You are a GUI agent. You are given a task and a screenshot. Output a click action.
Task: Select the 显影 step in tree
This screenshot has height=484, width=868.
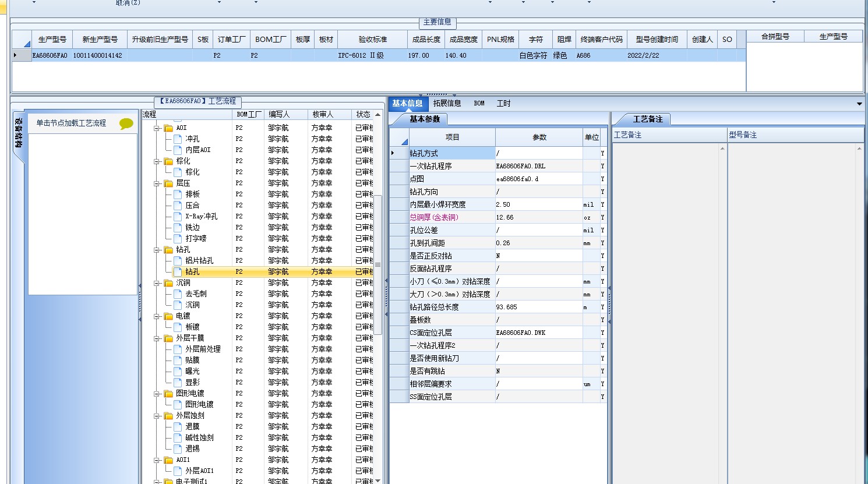click(192, 382)
